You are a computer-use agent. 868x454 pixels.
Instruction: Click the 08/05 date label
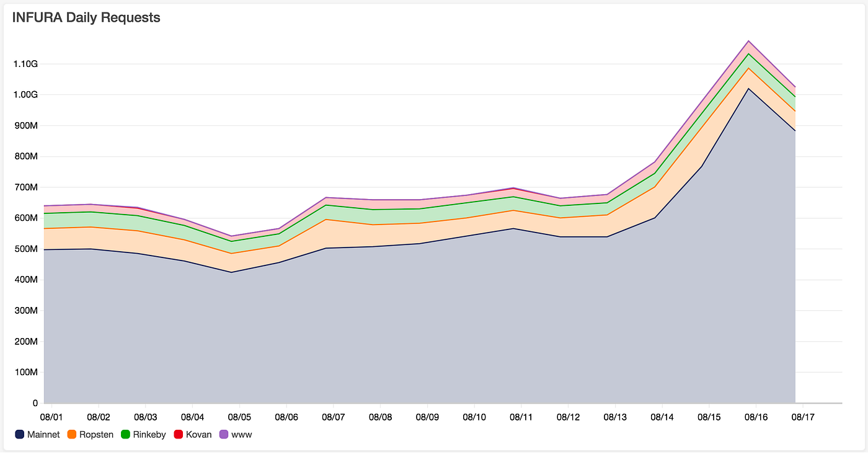pyautogui.click(x=239, y=417)
